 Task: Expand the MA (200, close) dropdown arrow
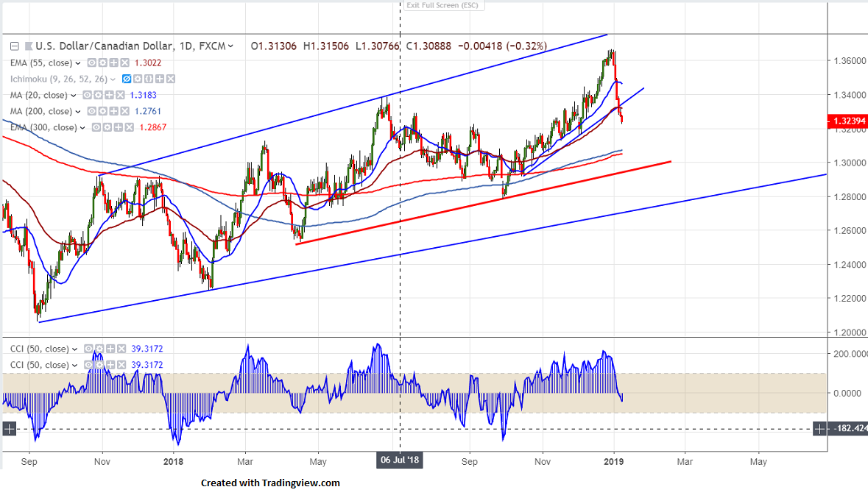coord(78,111)
